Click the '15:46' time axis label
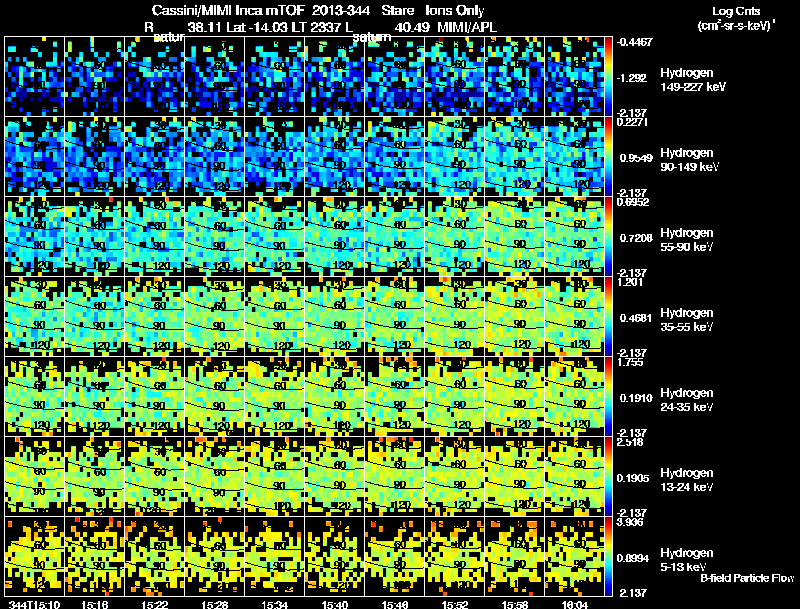The height and width of the screenshot is (609, 800). tap(395, 604)
